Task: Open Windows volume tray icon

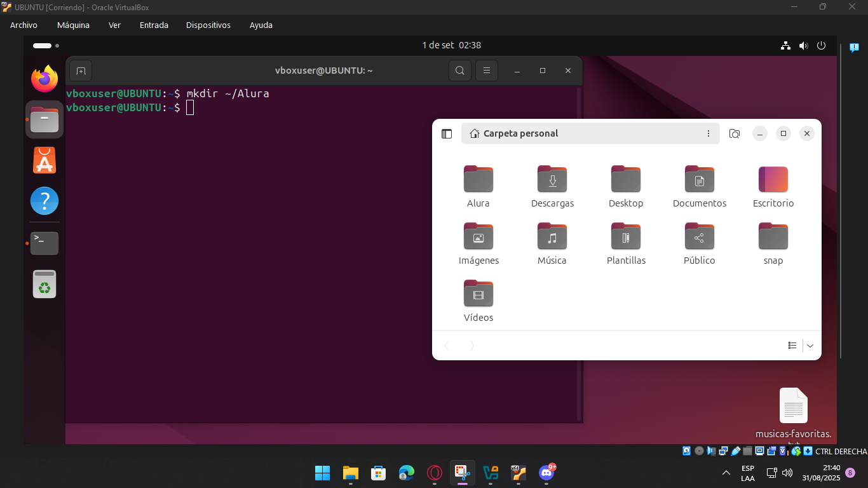Action: point(787,473)
